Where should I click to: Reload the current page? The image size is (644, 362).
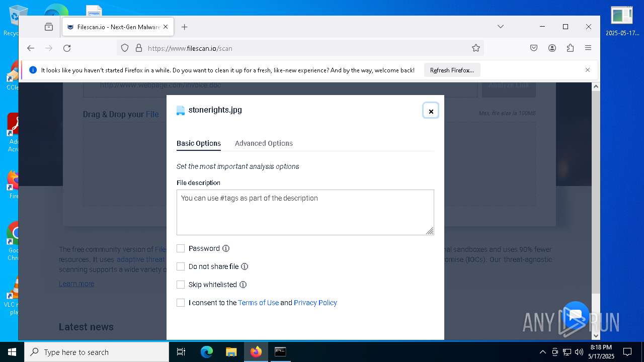tap(67, 48)
